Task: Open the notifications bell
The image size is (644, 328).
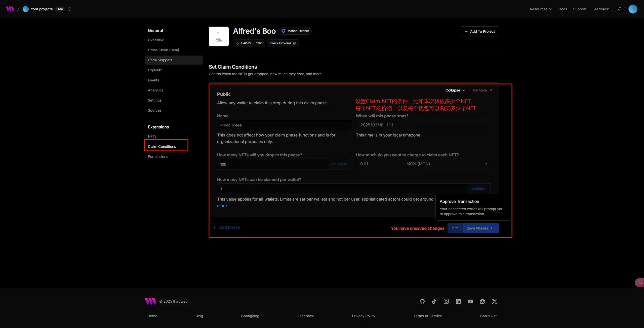Action: coord(620,9)
